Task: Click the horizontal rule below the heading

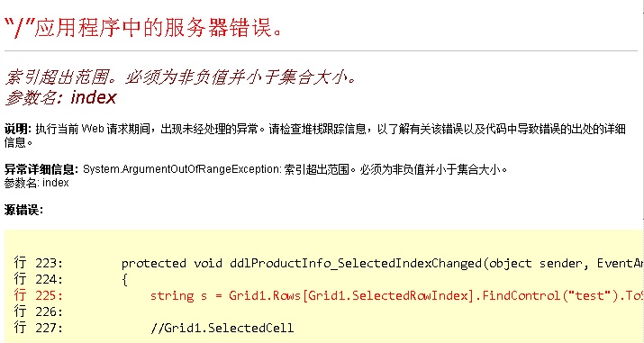Action: [x=321, y=51]
